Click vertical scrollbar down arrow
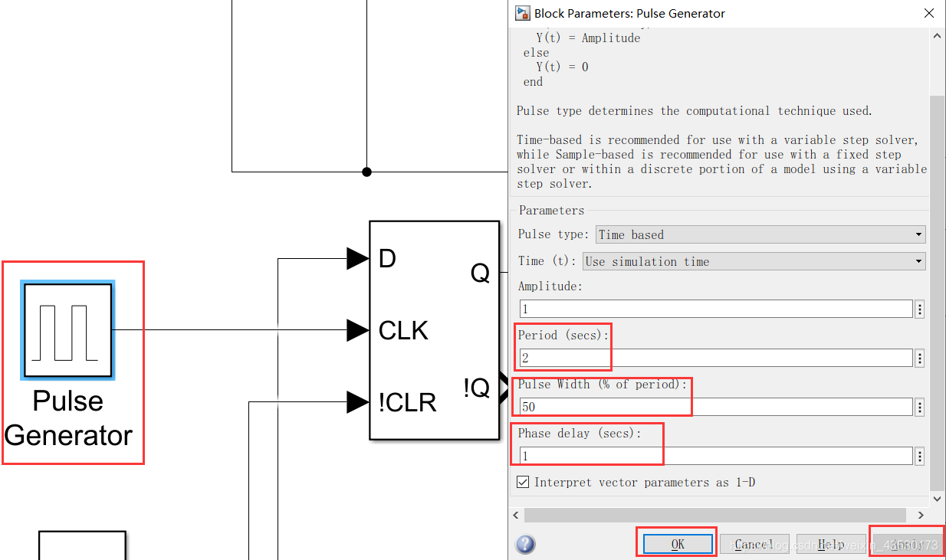Screen dimensions: 946x560 [x=937, y=499]
